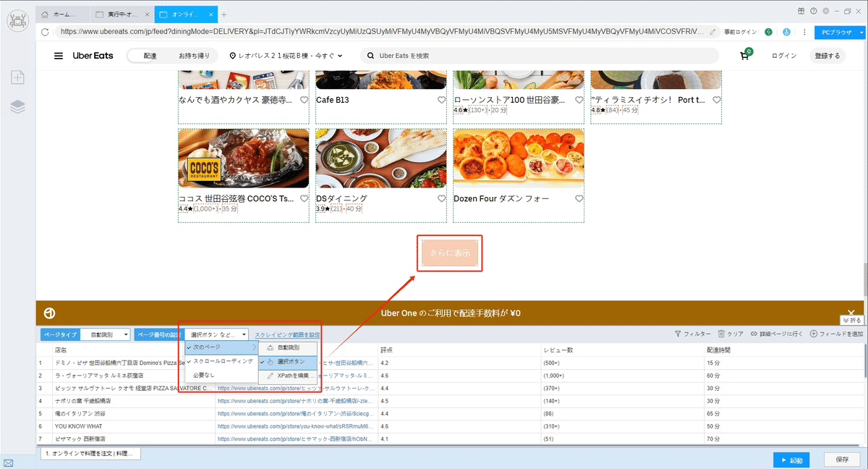Click the pencil edit icon in URL bar

[712, 32]
